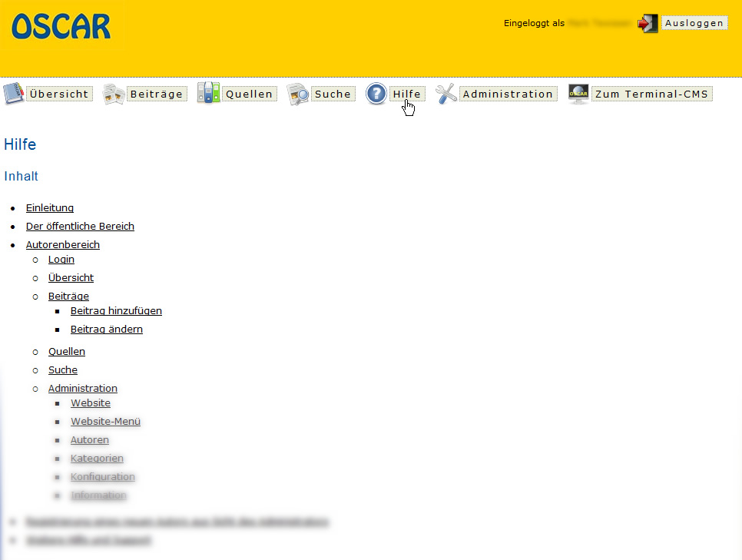Viewport: 742px width, 560px height.
Task: Click the Hilfe question mark icon
Action: [x=376, y=94]
